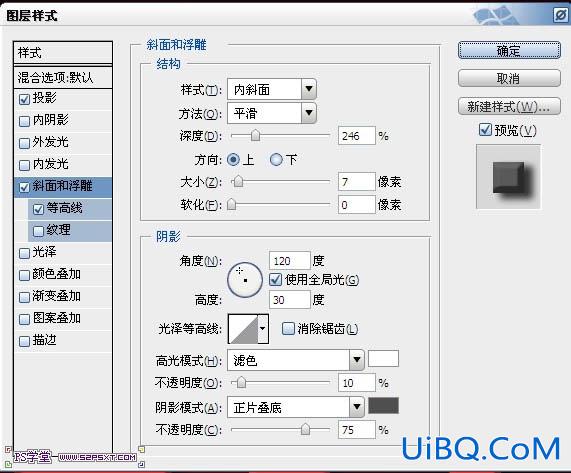Enable 消除锯齿 checkbox
The height and width of the screenshot is (473, 571).
pos(288,329)
